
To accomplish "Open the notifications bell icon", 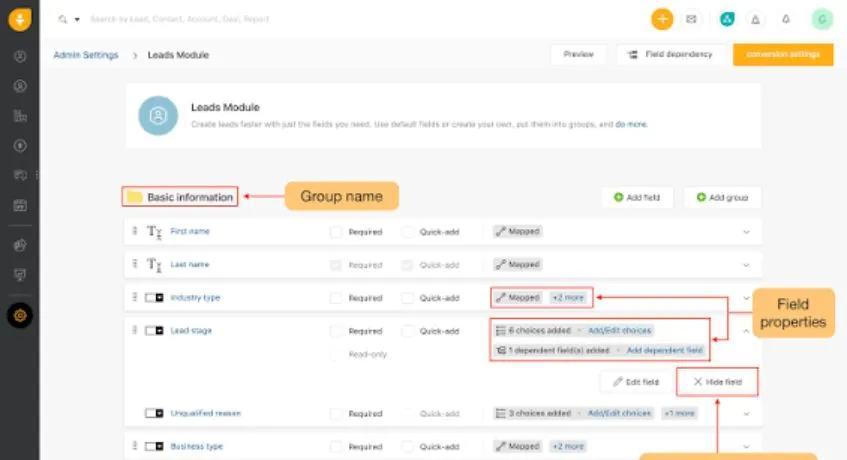I will [x=786, y=19].
